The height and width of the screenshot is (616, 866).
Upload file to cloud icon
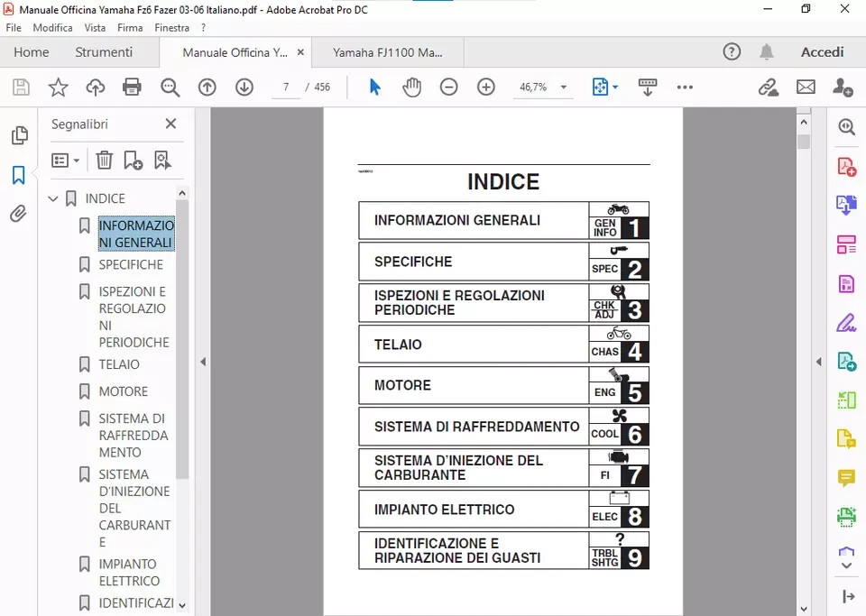[95, 87]
